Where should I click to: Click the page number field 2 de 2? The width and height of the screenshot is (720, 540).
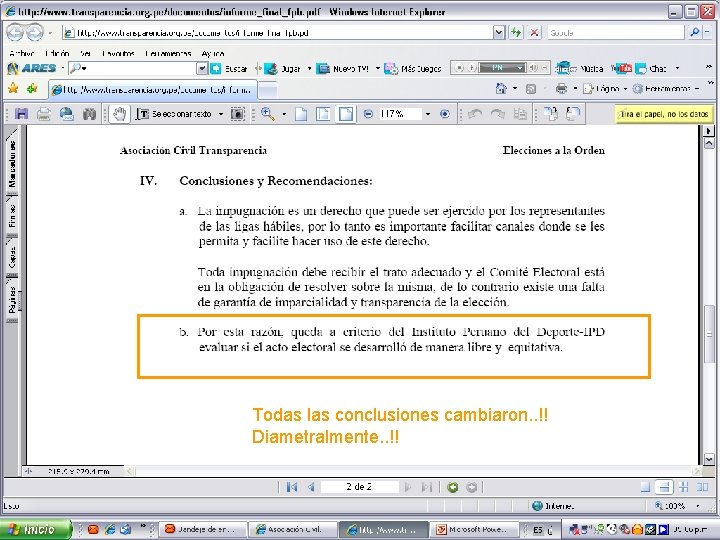[359, 487]
